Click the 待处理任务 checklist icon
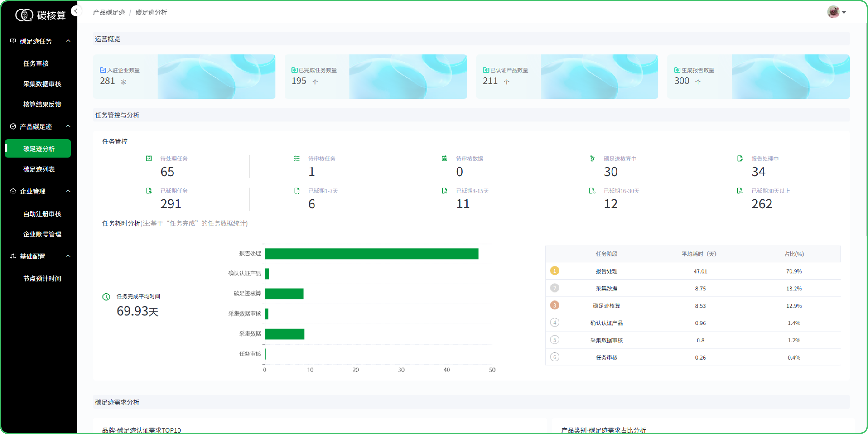 tap(149, 158)
